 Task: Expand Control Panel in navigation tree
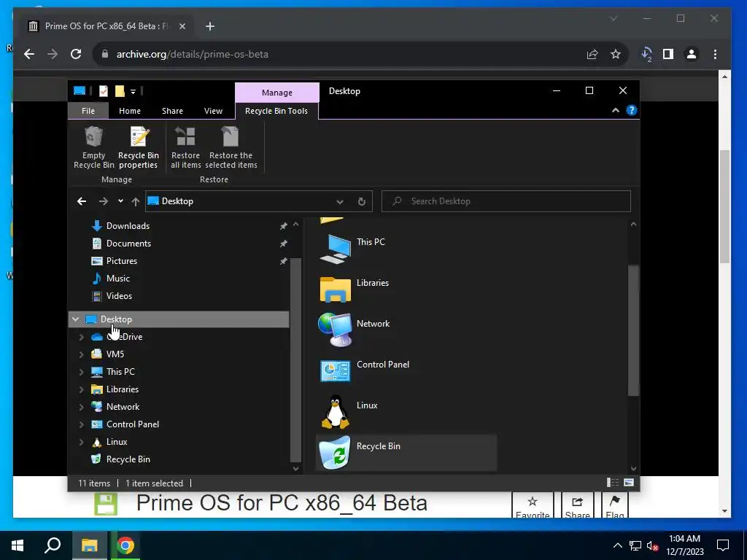(82, 424)
